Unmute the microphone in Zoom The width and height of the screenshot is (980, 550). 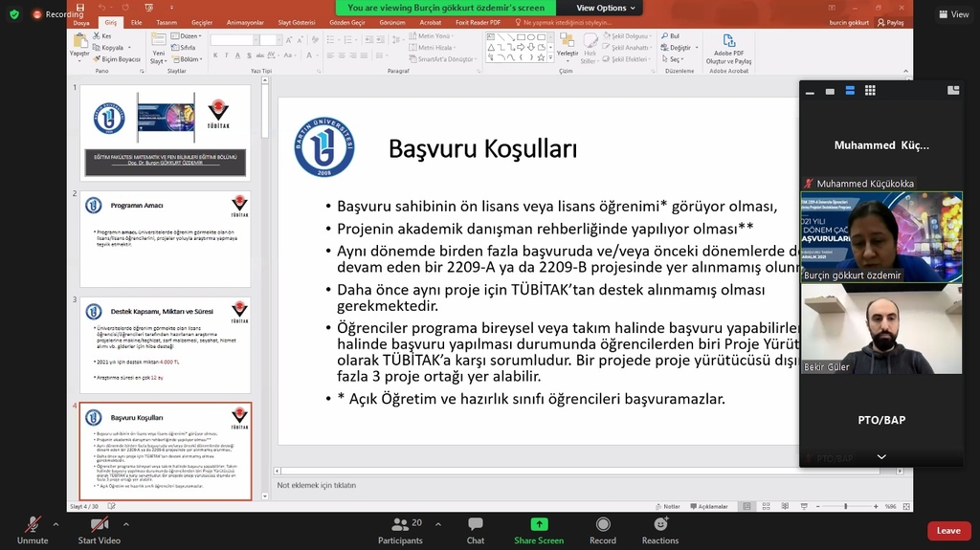click(33, 530)
